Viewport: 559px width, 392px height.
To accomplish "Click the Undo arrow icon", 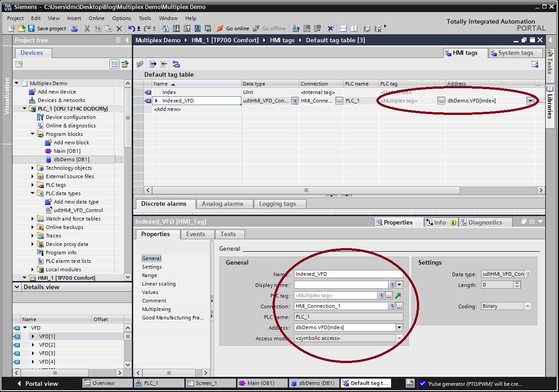I will click(x=131, y=29).
